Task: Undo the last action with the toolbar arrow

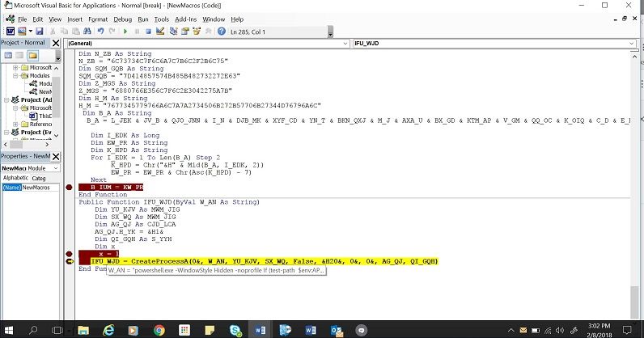Action: click(x=100, y=32)
